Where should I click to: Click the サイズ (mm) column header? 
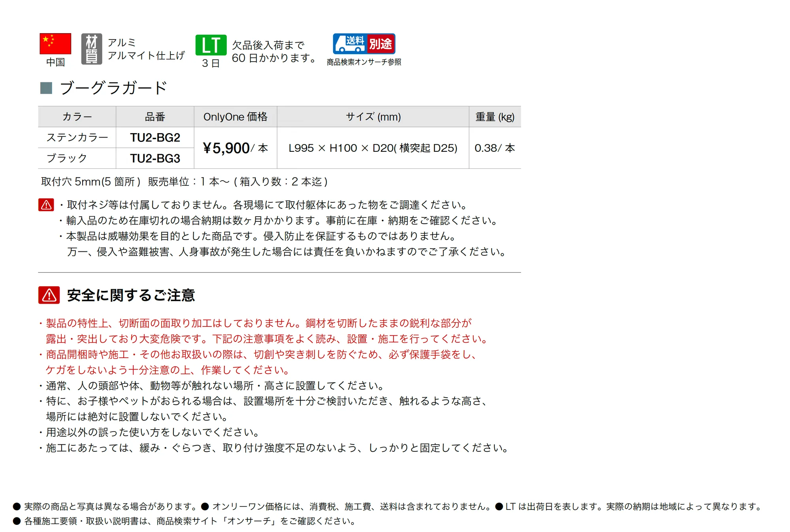[373, 117]
